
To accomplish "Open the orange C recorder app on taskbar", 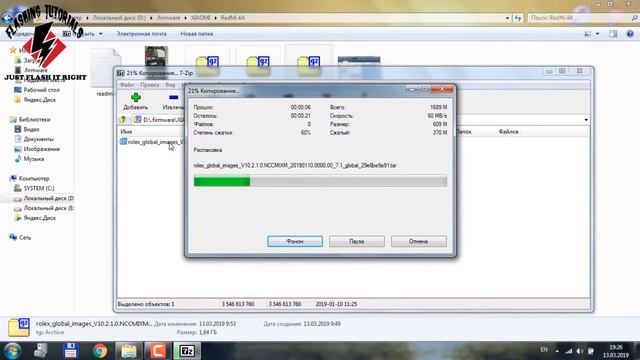I will [158, 351].
